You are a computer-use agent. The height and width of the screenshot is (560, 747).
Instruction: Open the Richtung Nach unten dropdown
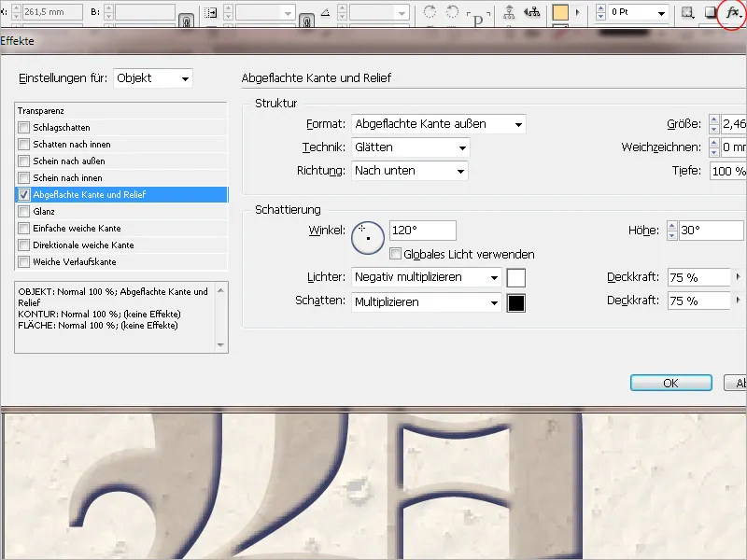[410, 171]
